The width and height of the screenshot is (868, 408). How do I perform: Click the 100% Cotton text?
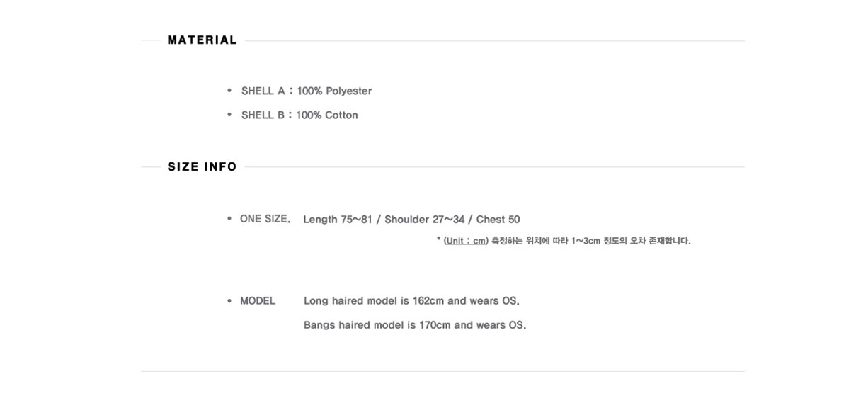pos(327,115)
